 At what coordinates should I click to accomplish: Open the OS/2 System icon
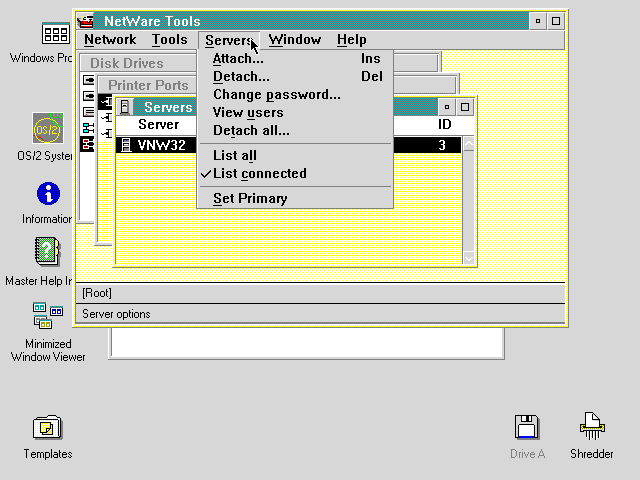pyautogui.click(x=48, y=128)
